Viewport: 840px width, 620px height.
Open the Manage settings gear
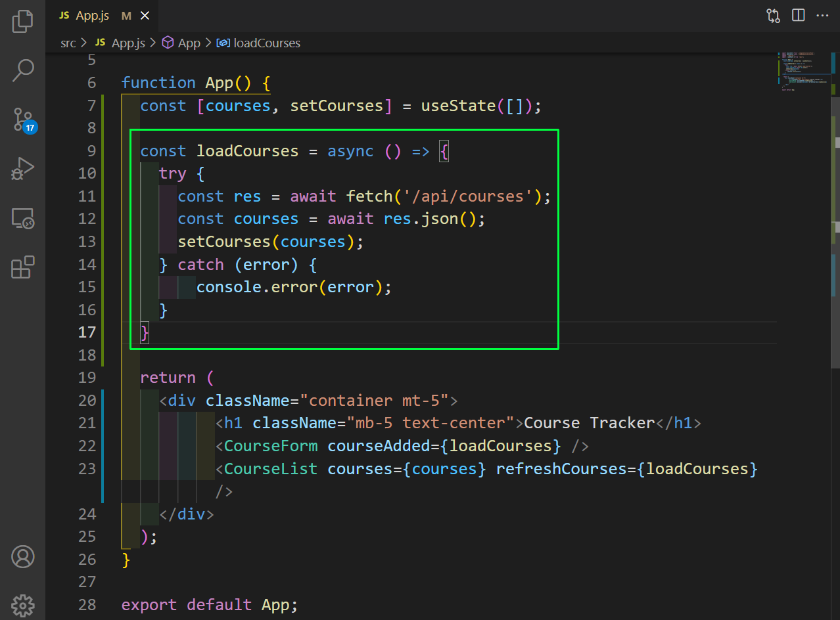coord(22,606)
